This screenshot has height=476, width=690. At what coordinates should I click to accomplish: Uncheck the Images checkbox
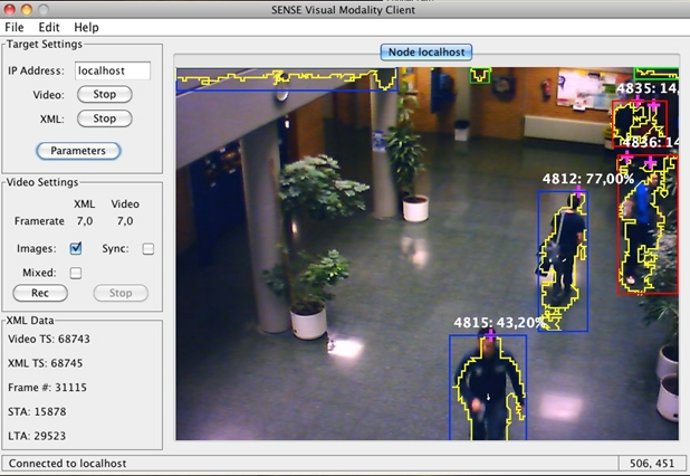(x=76, y=249)
